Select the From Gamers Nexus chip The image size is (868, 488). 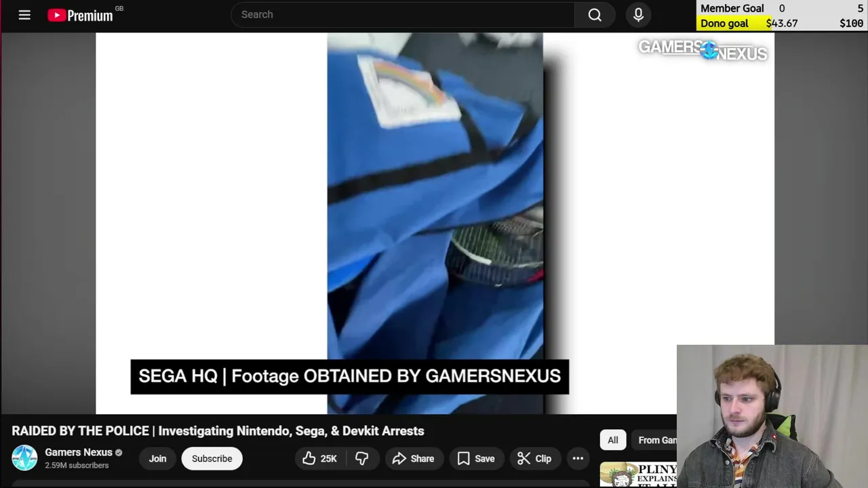tap(654, 440)
